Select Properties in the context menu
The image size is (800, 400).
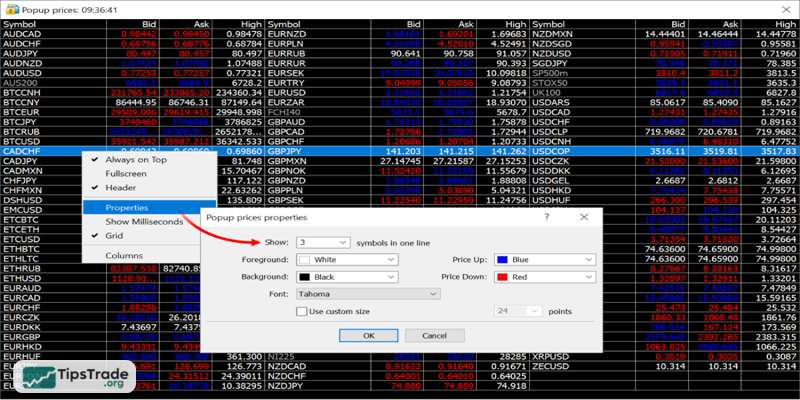pos(127,207)
